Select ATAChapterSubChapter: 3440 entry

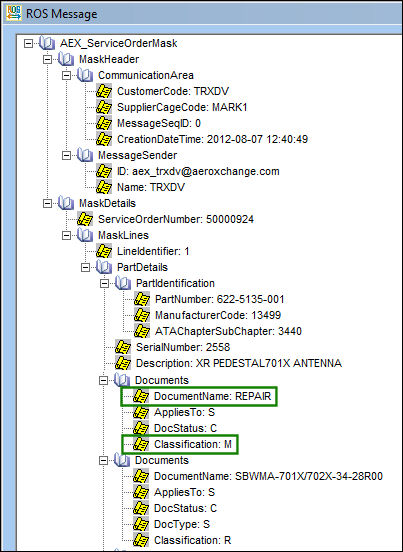(228, 332)
